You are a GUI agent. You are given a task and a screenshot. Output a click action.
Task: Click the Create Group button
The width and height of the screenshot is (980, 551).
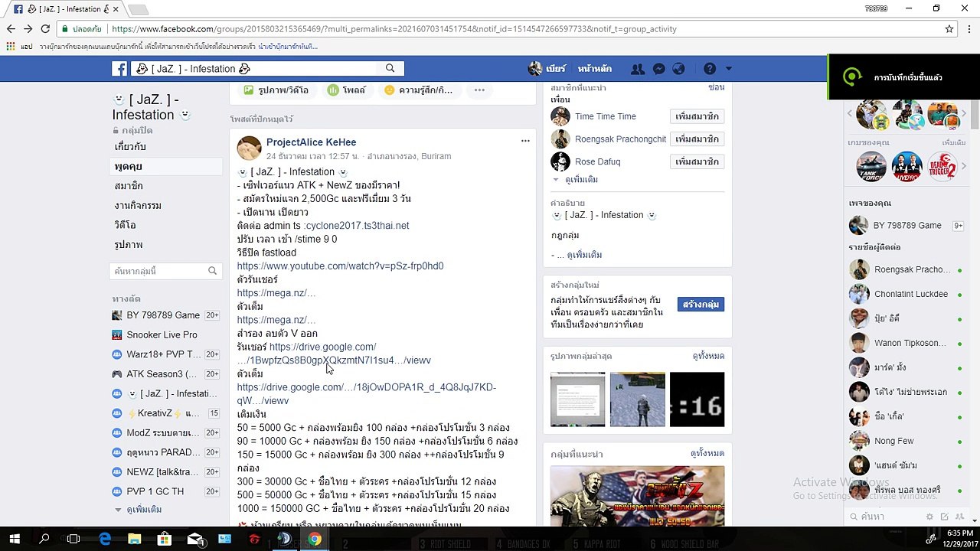701,305
